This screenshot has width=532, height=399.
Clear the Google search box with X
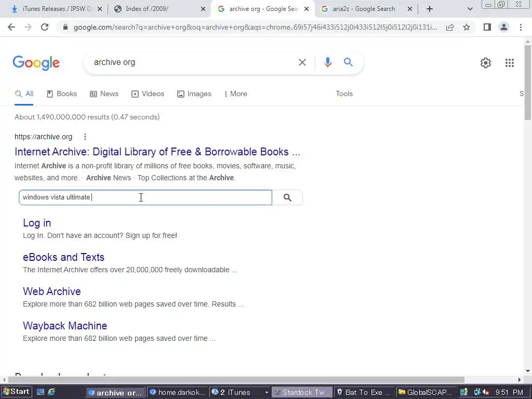coord(302,62)
